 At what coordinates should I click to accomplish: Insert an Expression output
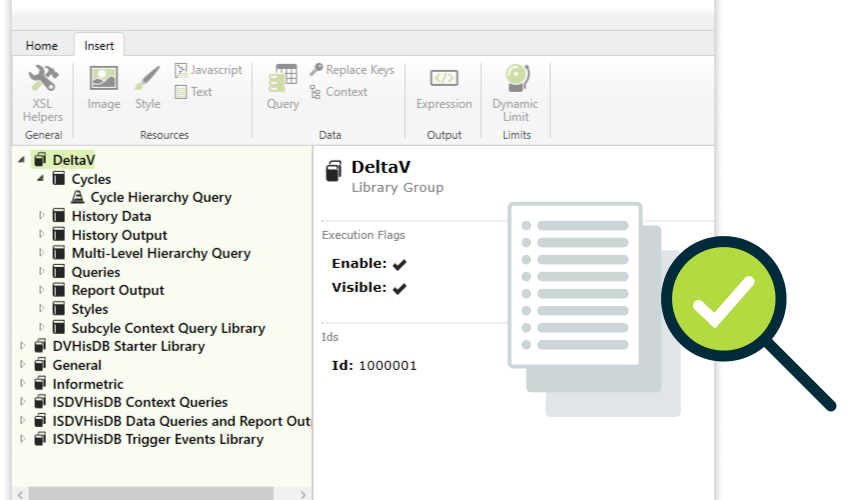click(444, 87)
